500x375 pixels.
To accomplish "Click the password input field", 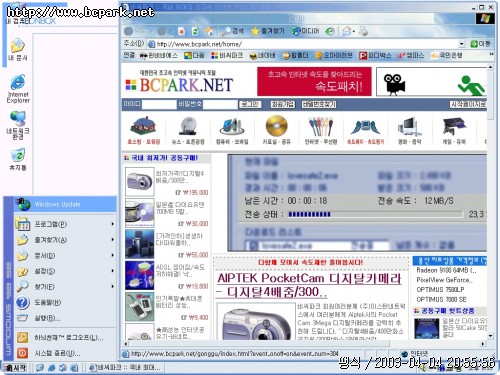I will [x=220, y=104].
